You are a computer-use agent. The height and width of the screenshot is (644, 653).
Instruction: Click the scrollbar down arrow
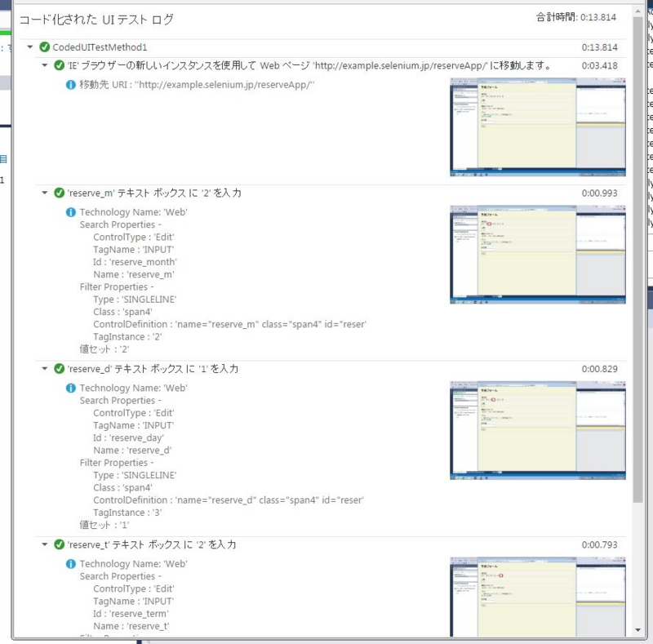point(638,630)
